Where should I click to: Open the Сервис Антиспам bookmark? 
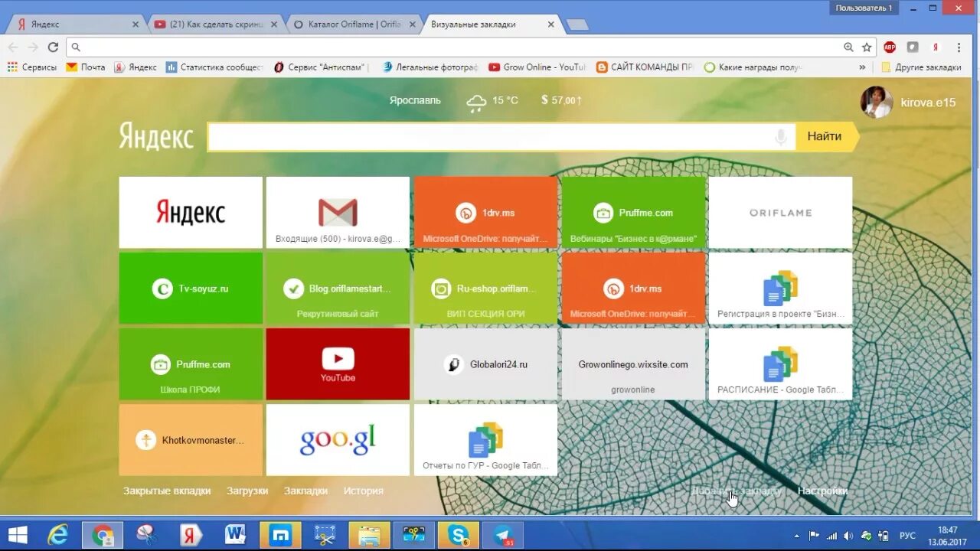(x=322, y=67)
